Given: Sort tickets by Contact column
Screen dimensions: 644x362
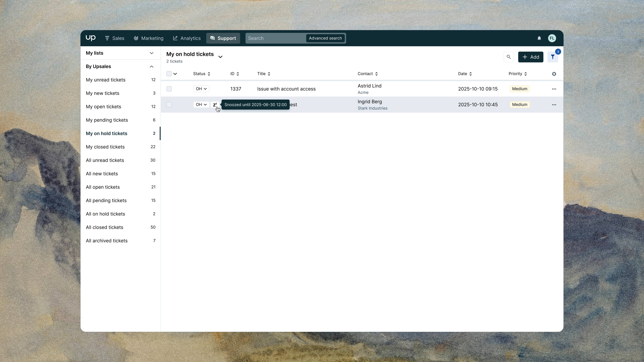Looking at the screenshot, I should [x=368, y=74].
